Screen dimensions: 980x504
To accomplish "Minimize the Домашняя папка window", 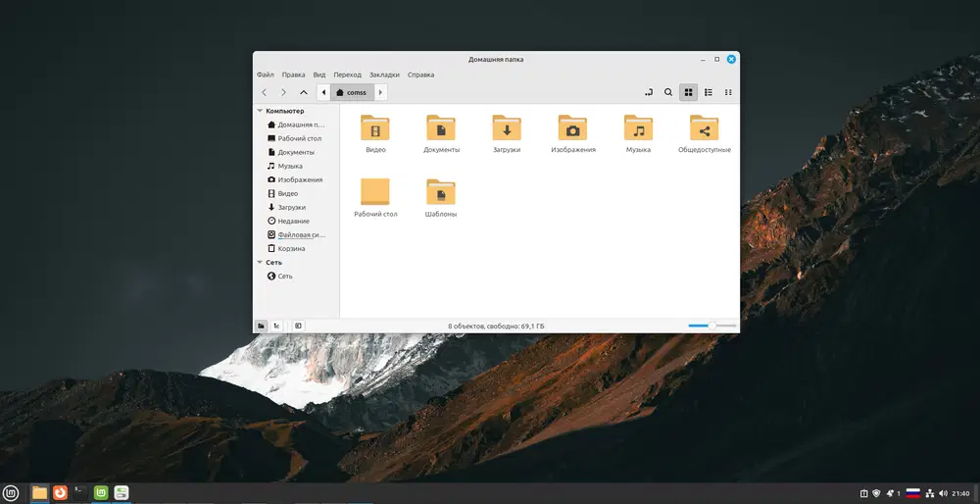I will pos(703,60).
